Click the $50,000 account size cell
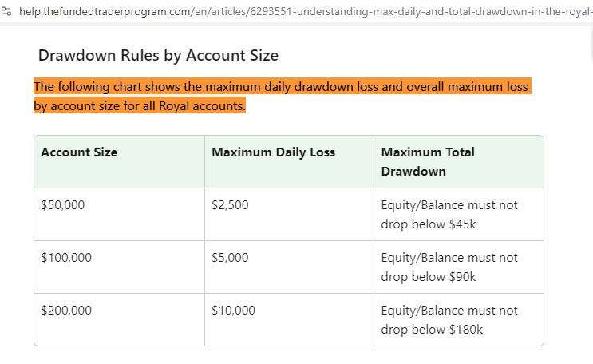This screenshot has height=364, width=593. 63,205
